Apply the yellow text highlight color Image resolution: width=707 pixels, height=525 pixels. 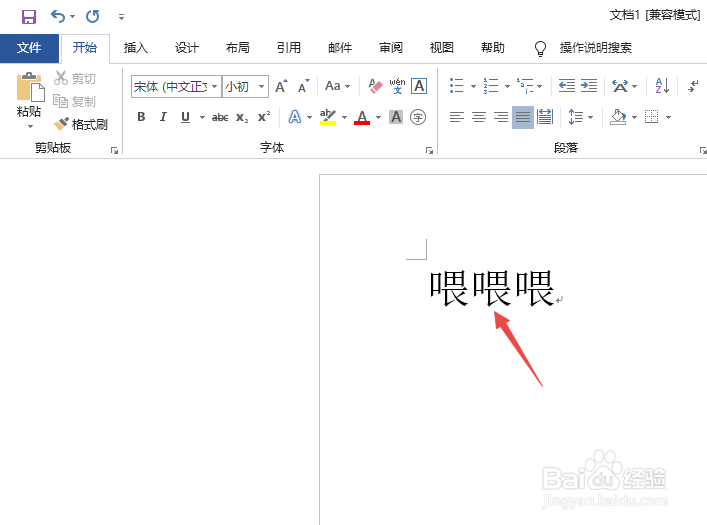pyautogui.click(x=328, y=117)
